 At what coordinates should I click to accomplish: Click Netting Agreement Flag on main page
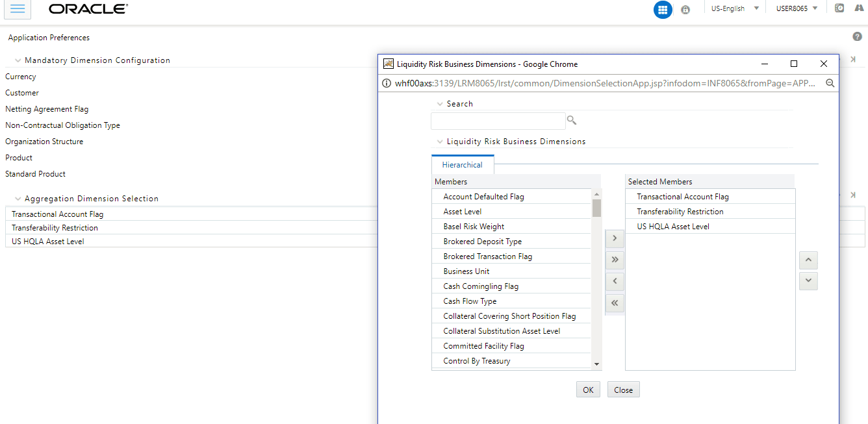pyautogui.click(x=47, y=109)
